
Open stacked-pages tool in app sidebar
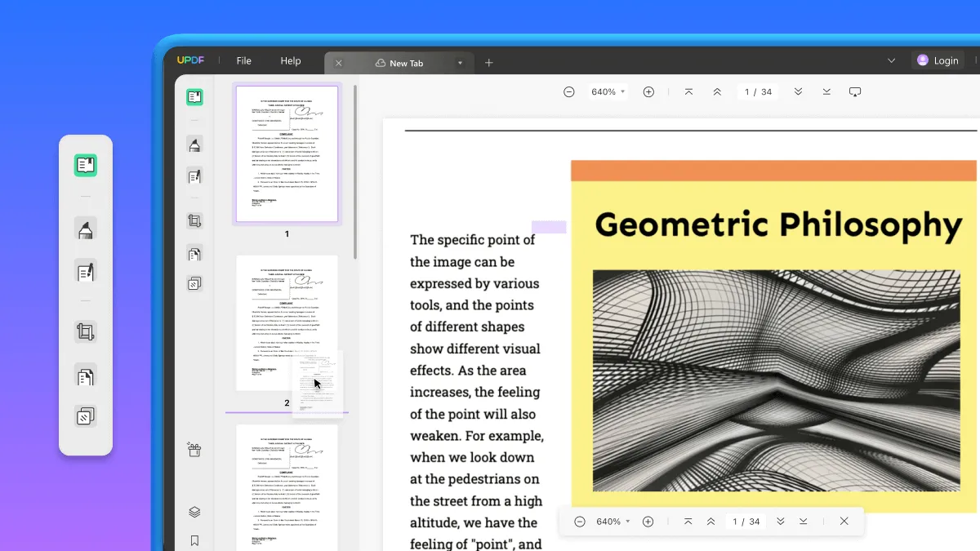194,284
